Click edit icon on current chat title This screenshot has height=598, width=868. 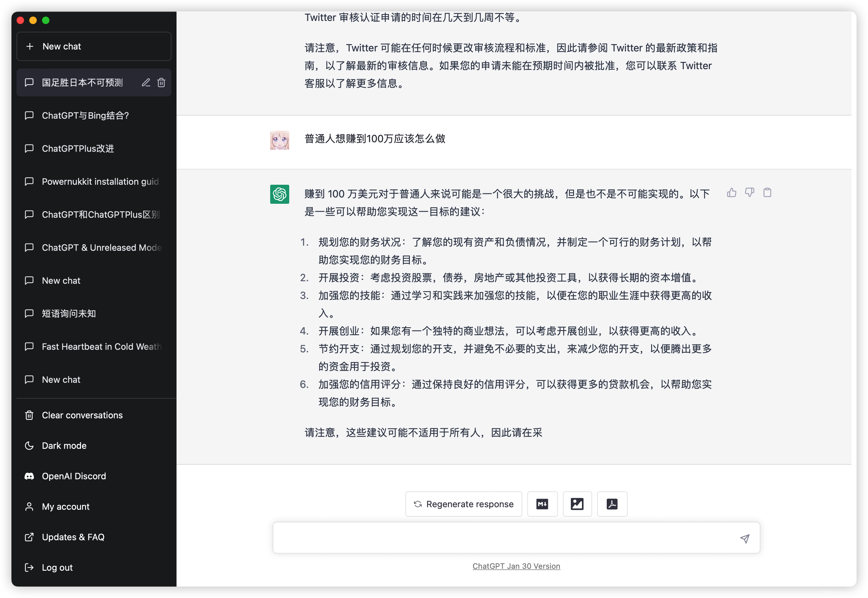coord(145,82)
